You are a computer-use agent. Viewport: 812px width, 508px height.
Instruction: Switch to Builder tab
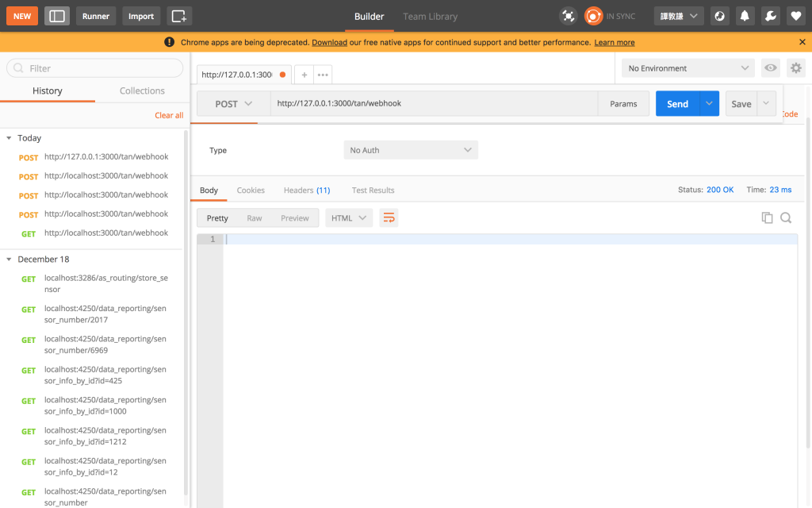click(x=370, y=16)
